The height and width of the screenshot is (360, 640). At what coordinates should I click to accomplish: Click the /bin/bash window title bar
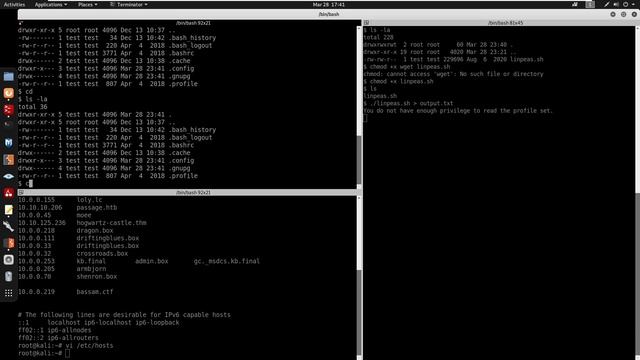[x=329, y=14]
